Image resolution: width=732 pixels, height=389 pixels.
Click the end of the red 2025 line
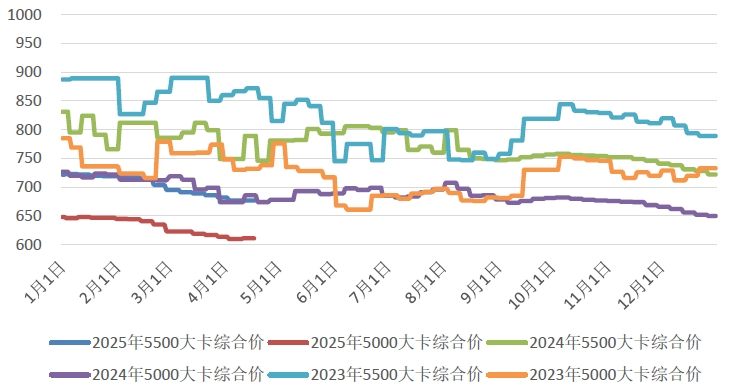point(254,238)
